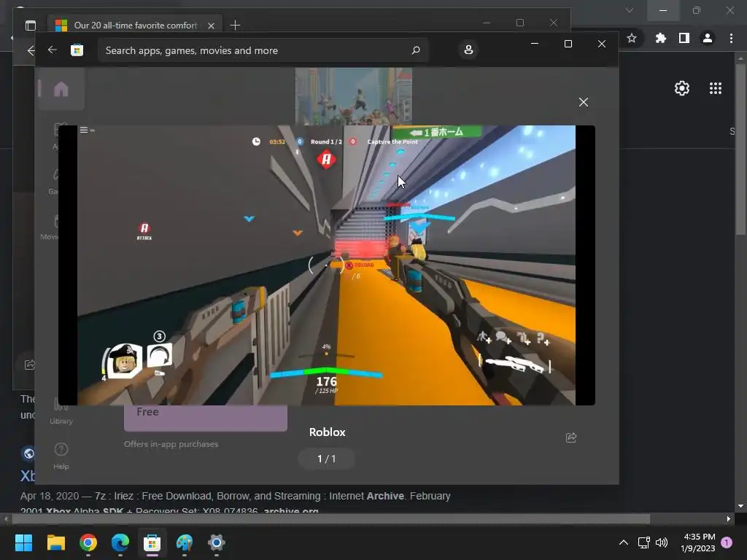
Task: Select the Edge tab 'Our 20 all-time favorite comfort'
Action: (x=135, y=26)
